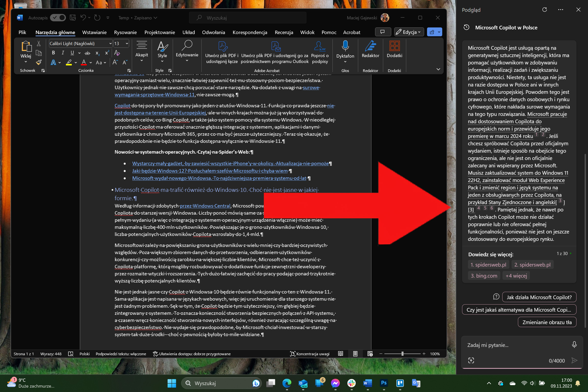Open Copilot chat history icon
Screen dimensions: 588x392
[x=466, y=27]
